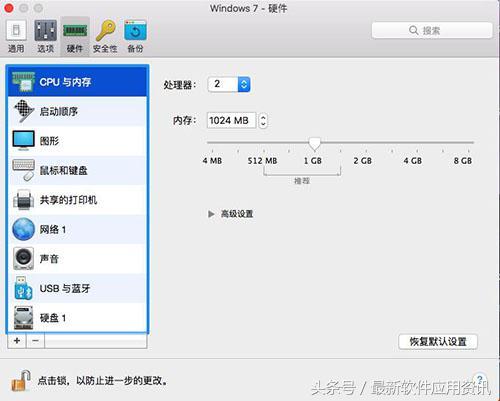Click the 网络 1 globe icon
The width and height of the screenshot is (500, 401).
click(x=23, y=229)
